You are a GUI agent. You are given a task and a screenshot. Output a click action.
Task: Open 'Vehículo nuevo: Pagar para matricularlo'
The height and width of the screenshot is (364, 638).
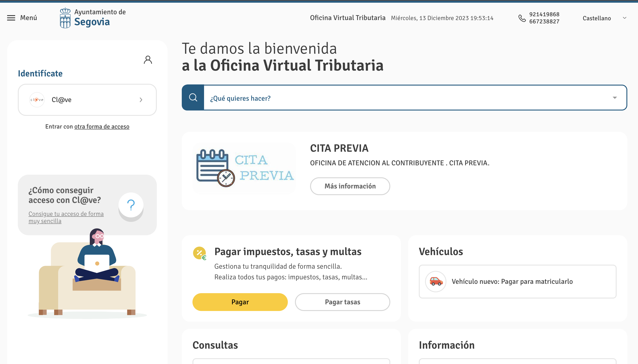pos(517,282)
